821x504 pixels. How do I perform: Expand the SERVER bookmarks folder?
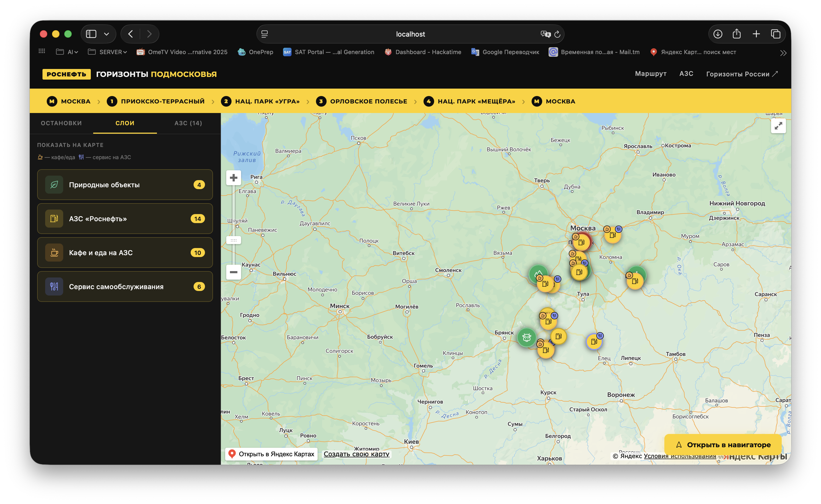coord(108,52)
